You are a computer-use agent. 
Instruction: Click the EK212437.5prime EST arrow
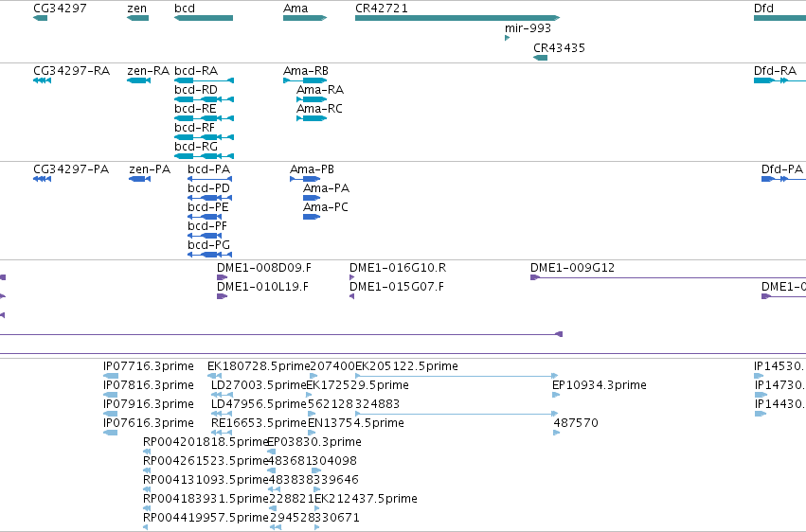[x=317, y=508]
